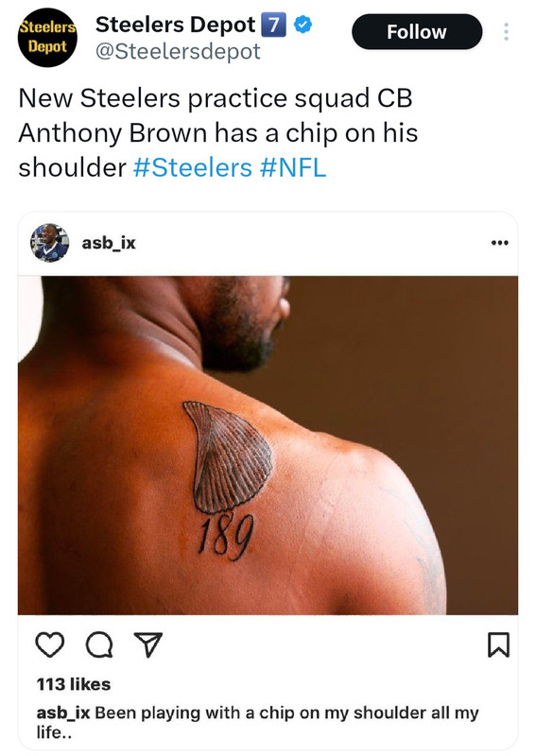Click the number 7 badge icon
The width and height of the screenshot is (536, 756).
tap(273, 25)
